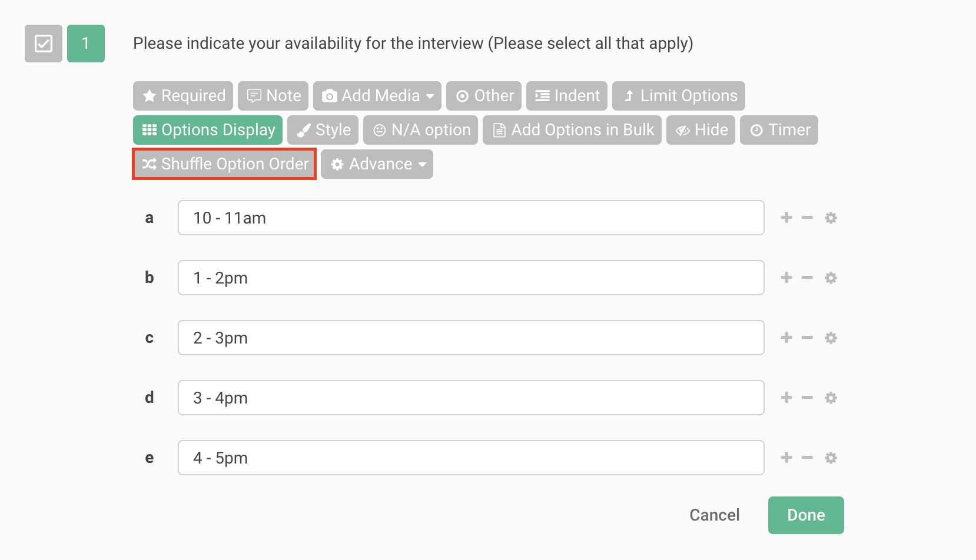The height and width of the screenshot is (560, 976).
Task: Click the camera icon on Add Media
Action: pyautogui.click(x=330, y=95)
